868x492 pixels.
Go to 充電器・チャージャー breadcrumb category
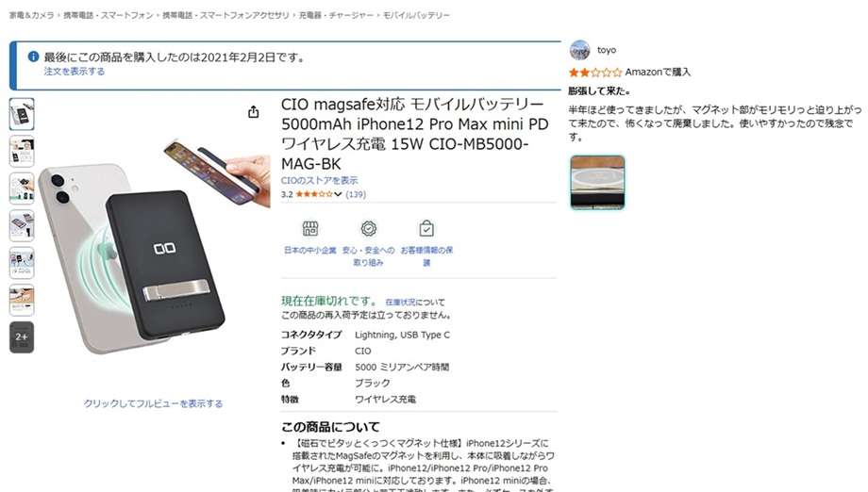(336, 15)
